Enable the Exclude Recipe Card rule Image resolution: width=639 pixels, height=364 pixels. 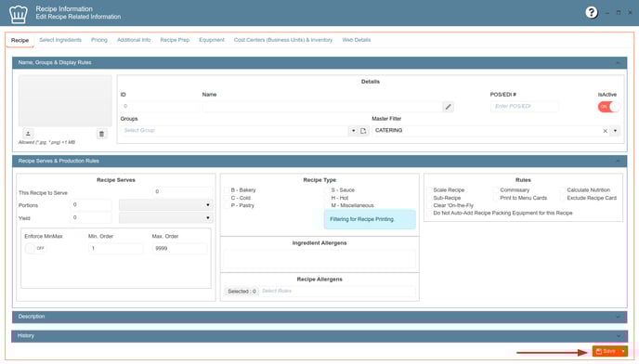pyautogui.click(x=563, y=198)
